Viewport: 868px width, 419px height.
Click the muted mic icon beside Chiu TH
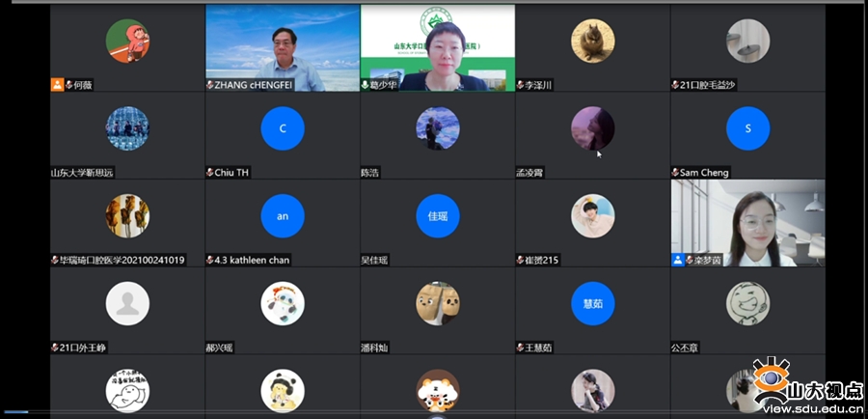[210, 173]
